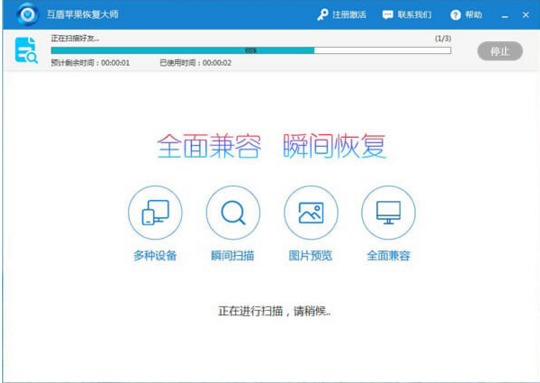This screenshot has width=540, height=383.
Task: Open 帮助 help text link
Action: coord(474,15)
